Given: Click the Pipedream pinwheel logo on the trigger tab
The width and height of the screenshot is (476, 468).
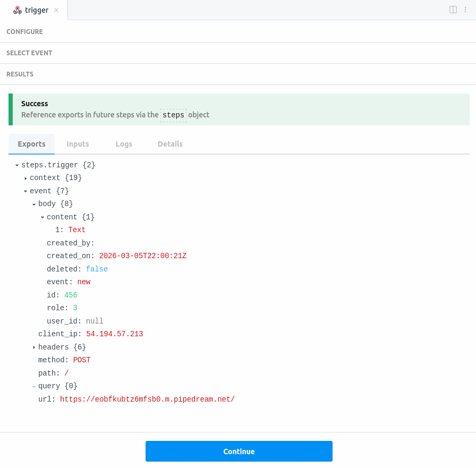Looking at the screenshot, I should pos(18,10).
